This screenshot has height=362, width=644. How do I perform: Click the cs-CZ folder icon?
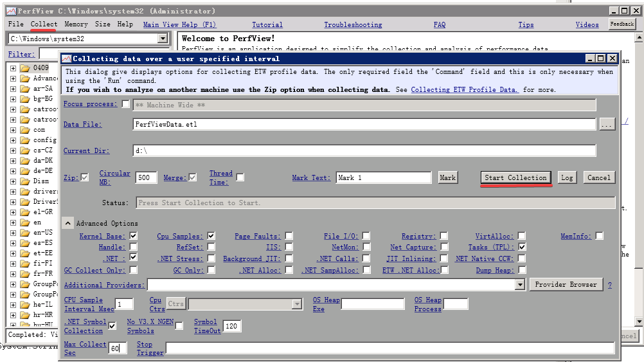(x=25, y=150)
